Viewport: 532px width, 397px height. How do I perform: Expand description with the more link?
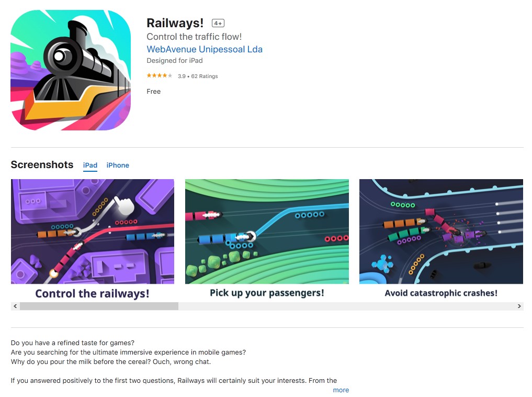[341, 390]
